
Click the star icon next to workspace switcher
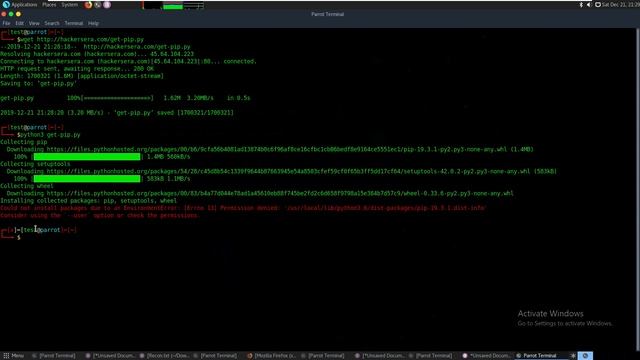(x=573, y=356)
